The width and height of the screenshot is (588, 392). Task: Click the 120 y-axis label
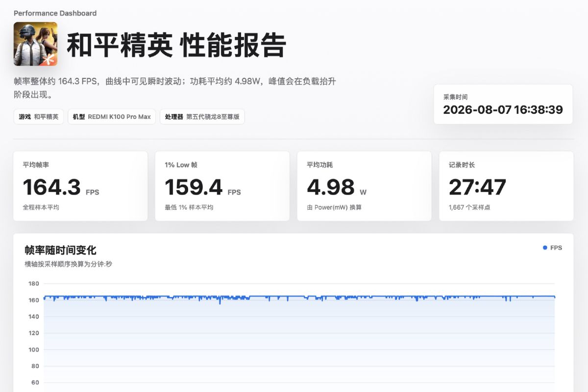tap(34, 333)
